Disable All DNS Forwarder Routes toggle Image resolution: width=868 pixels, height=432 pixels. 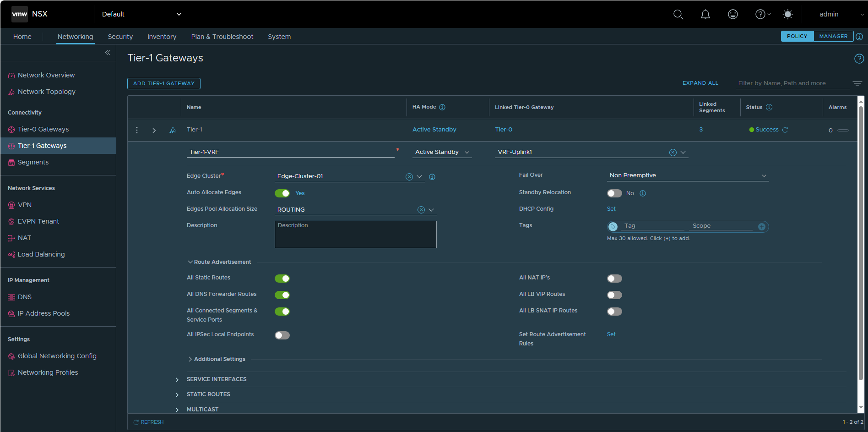point(282,295)
